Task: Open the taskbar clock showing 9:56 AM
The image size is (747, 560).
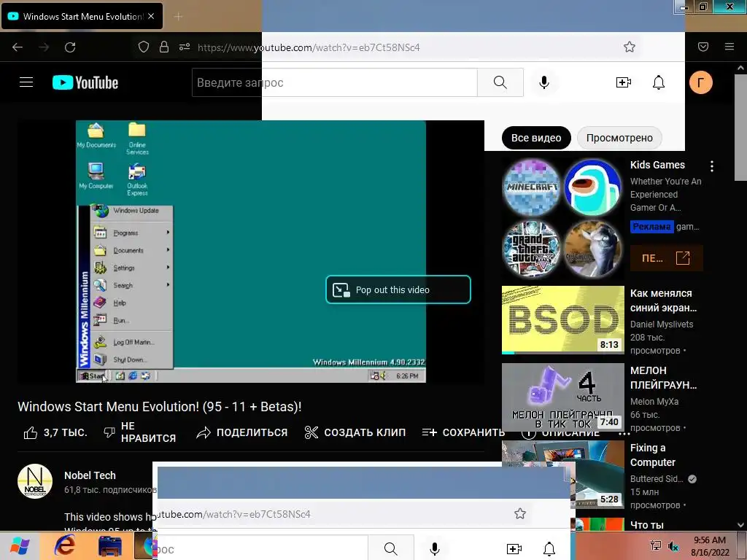Action: pyautogui.click(x=710, y=546)
